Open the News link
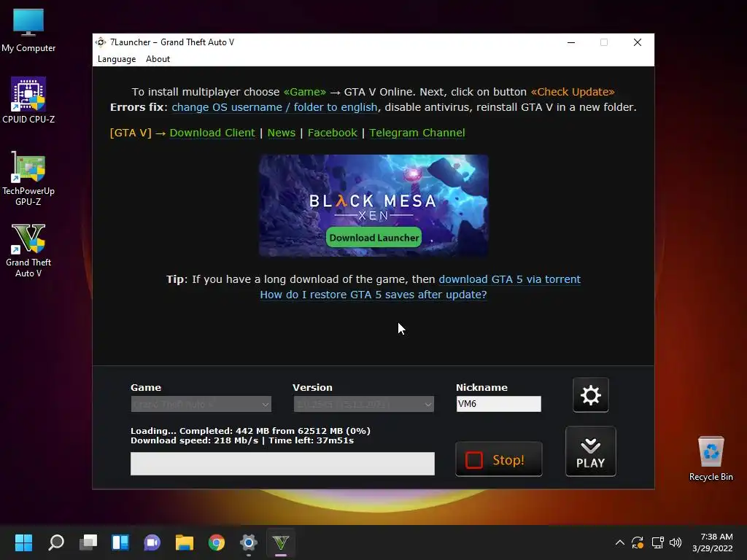Image resolution: width=747 pixels, height=560 pixels. pos(282,133)
